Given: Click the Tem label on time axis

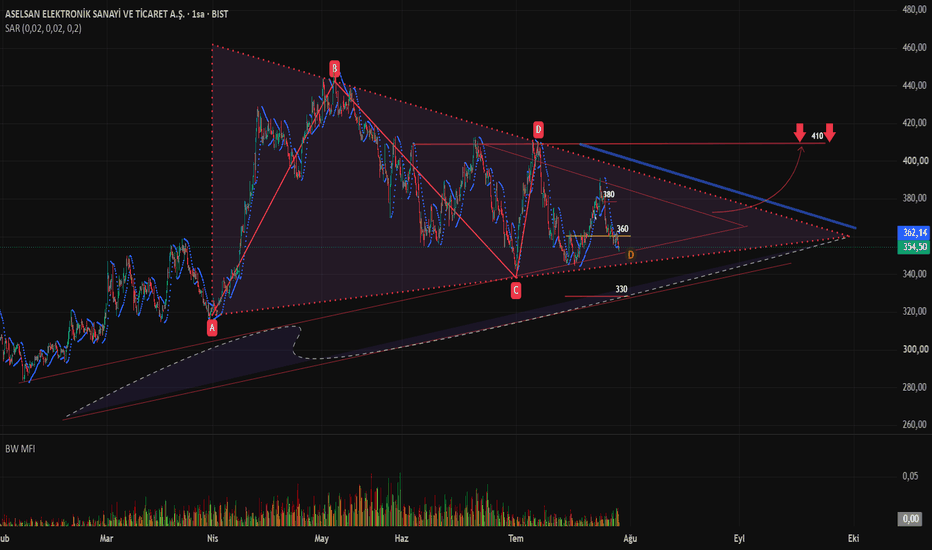Looking at the screenshot, I should pos(516,538).
